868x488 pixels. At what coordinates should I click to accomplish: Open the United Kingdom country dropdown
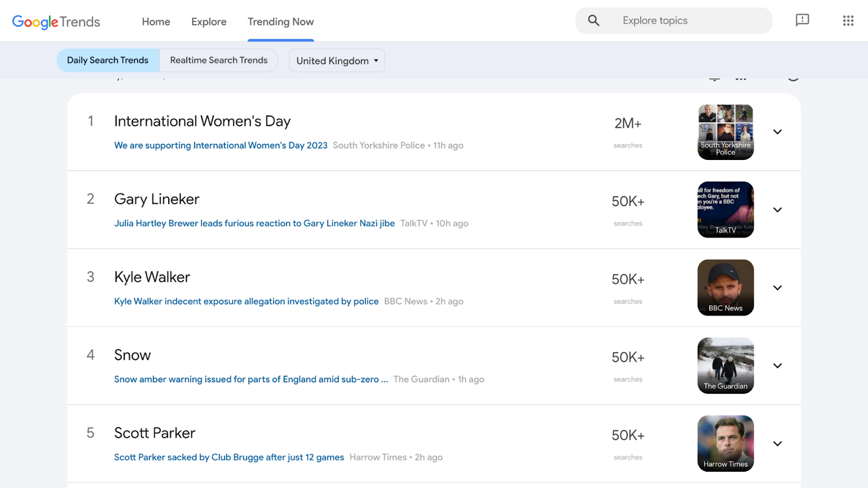[x=337, y=61]
